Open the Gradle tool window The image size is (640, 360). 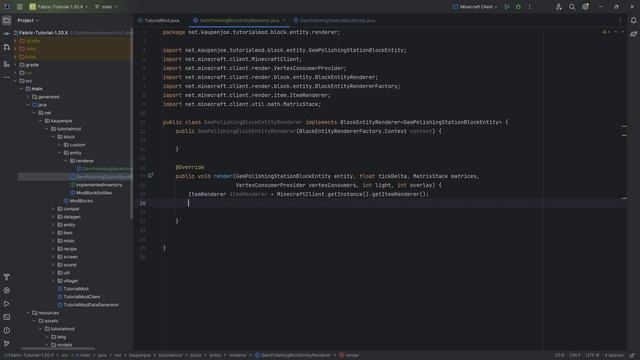point(633,34)
